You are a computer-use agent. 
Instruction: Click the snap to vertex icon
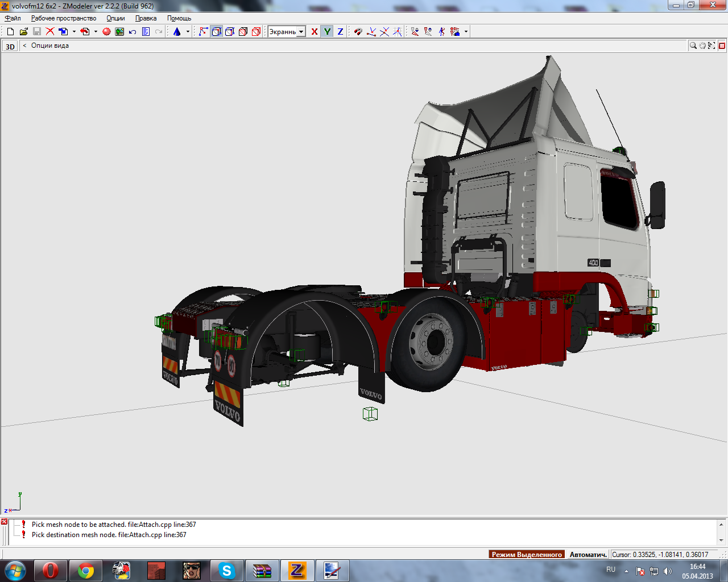(x=371, y=32)
